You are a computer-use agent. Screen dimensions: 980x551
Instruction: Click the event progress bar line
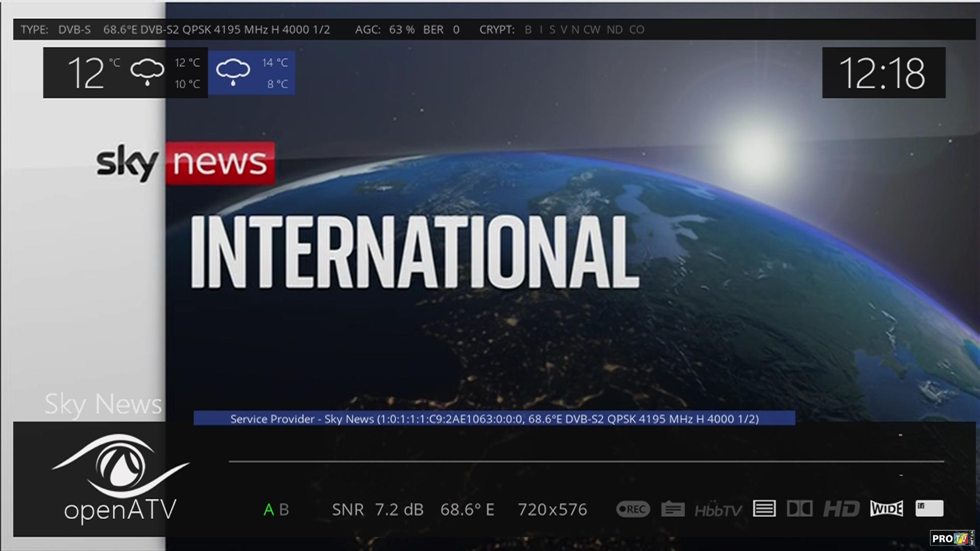tap(586, 461)
